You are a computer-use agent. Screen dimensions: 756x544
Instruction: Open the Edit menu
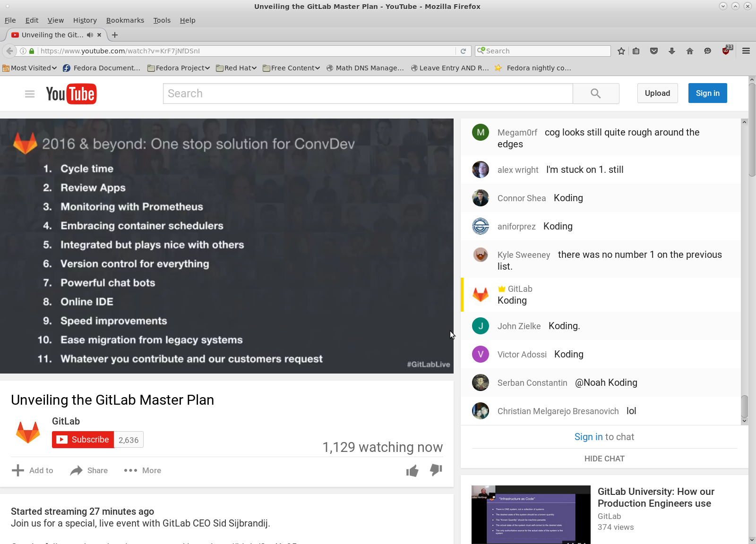pos(32,20)
